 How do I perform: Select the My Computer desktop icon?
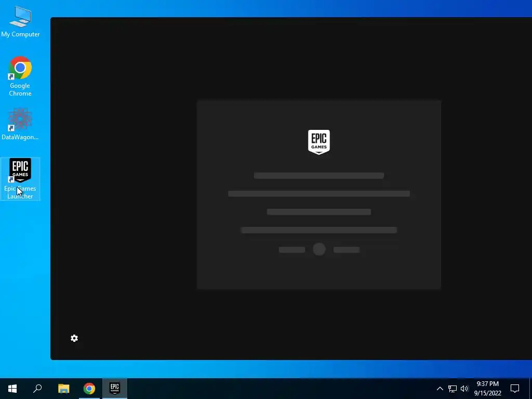20,22
